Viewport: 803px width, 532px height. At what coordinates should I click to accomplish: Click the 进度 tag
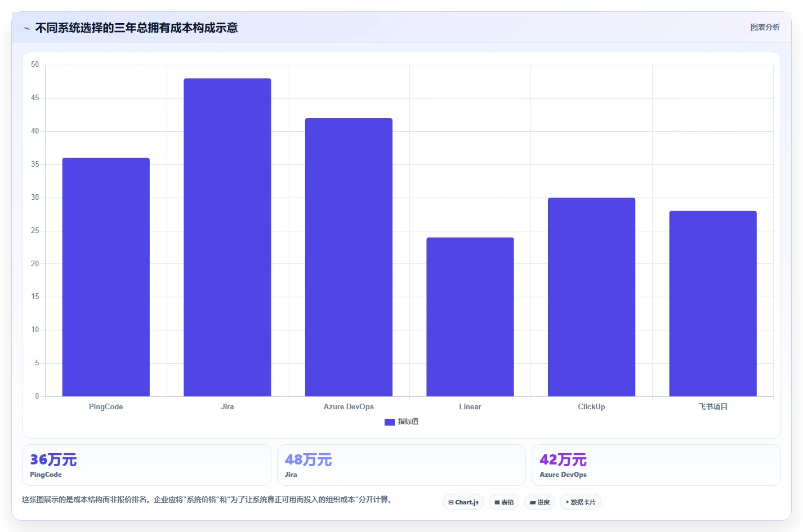click(539, 502)
